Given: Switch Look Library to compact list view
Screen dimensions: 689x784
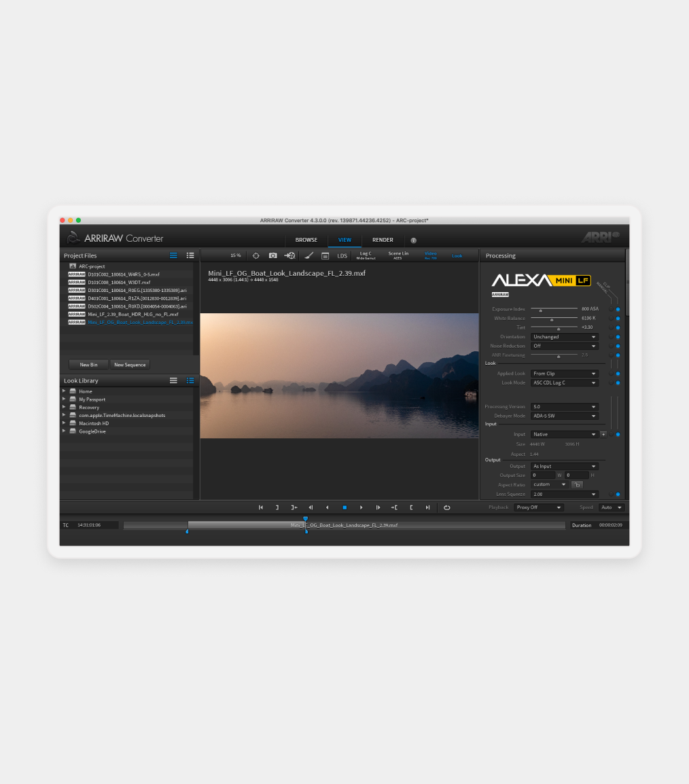Looking at the screenshot, I should tap(173, 380).
